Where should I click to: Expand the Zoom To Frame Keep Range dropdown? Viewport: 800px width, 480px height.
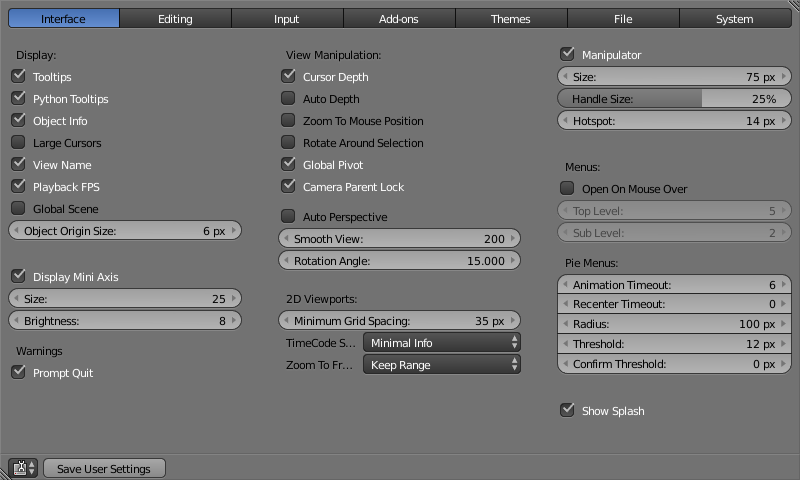441,365
